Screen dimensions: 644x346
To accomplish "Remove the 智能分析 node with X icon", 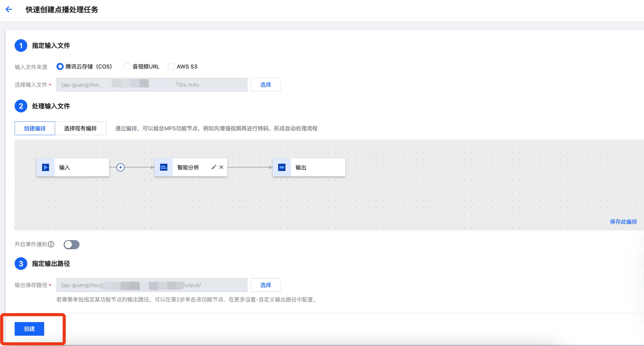I will click(x=221, y=167).
